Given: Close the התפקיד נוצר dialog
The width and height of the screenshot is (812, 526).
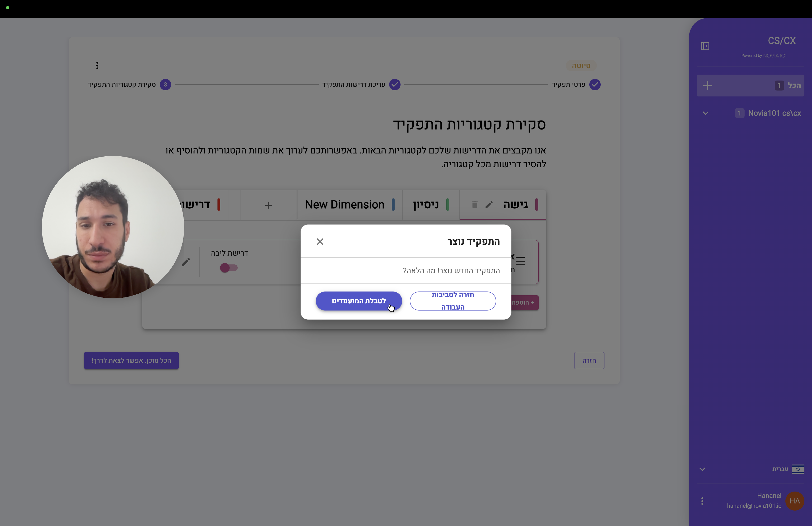Looking at the screenshot, I should [320, 242].
